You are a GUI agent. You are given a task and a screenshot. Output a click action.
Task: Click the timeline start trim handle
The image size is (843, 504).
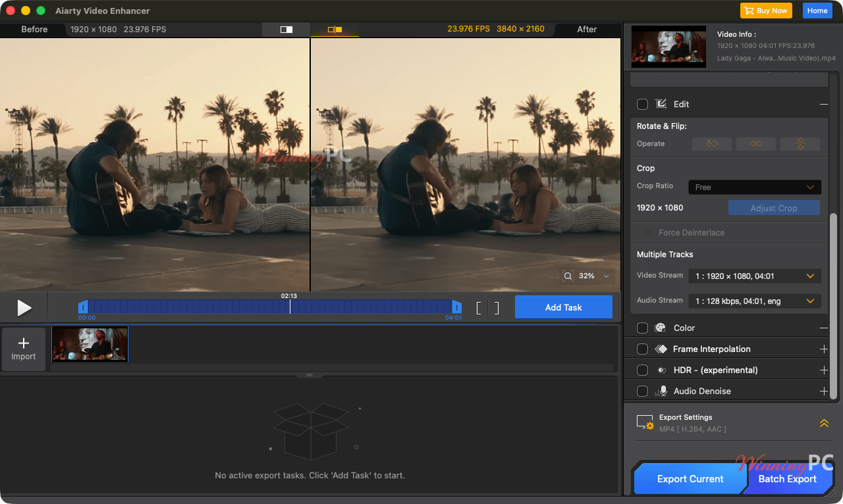(x=83, y=307)
